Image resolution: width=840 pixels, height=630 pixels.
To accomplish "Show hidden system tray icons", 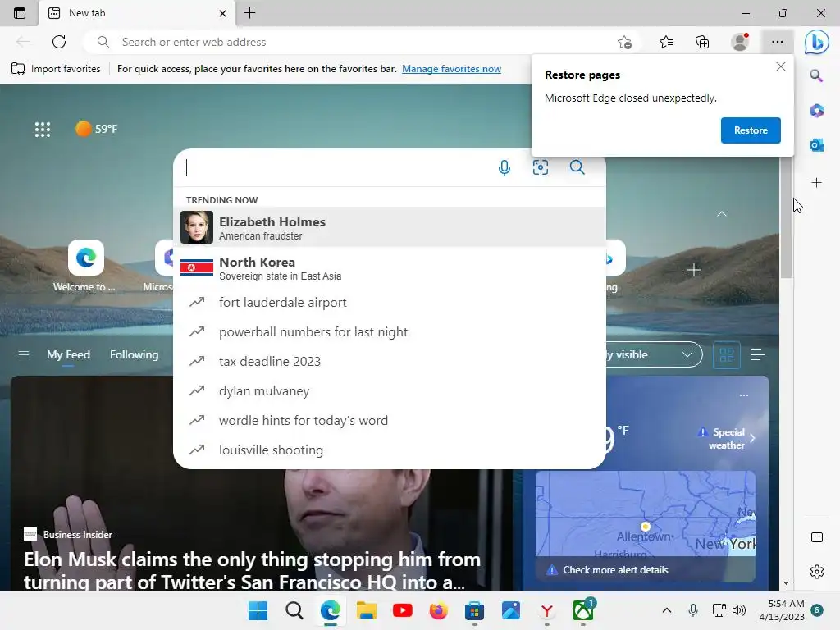I will click(x=666, y=610).
